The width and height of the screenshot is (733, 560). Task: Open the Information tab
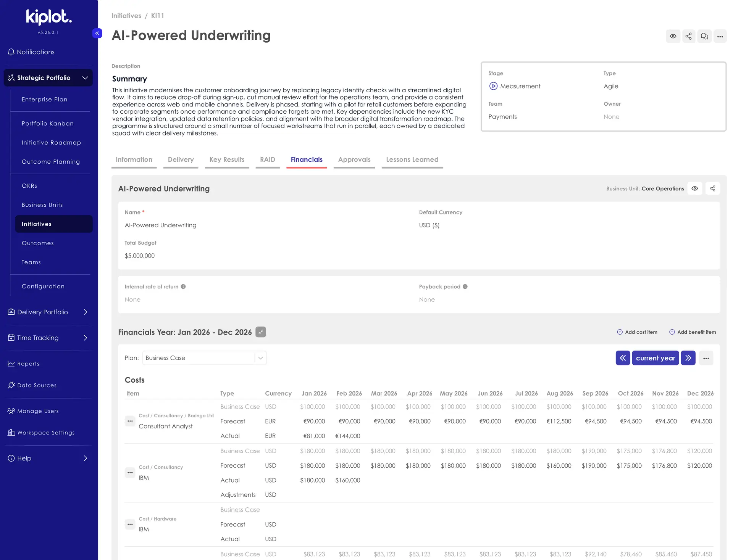(134, 159)
